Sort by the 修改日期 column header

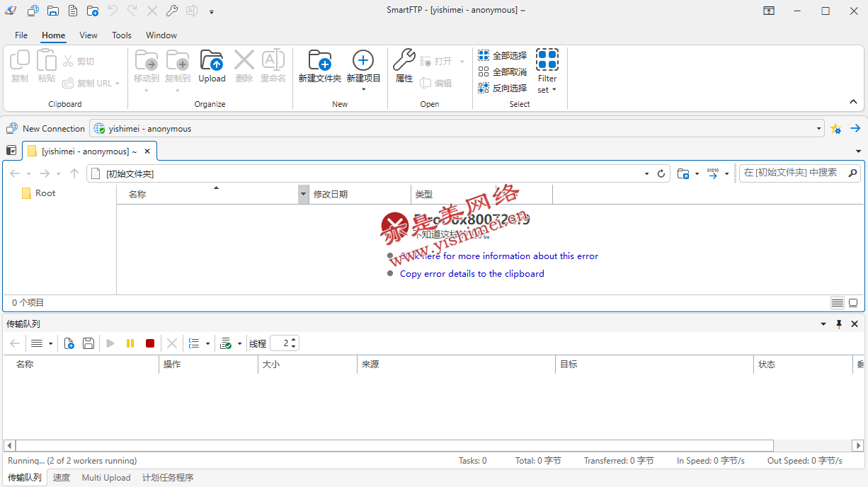(360, 194)
